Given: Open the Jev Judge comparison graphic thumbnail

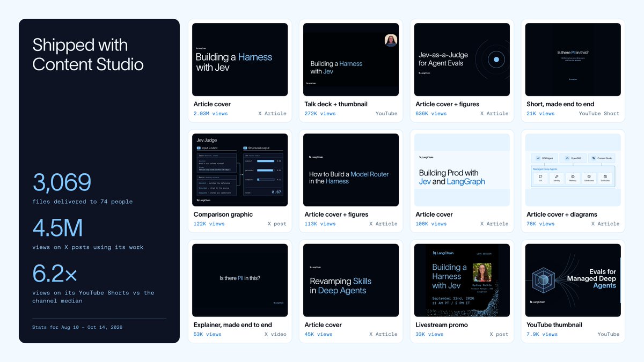Looking at the screenshot, I should pyautogui.click(x=240, y=170).
